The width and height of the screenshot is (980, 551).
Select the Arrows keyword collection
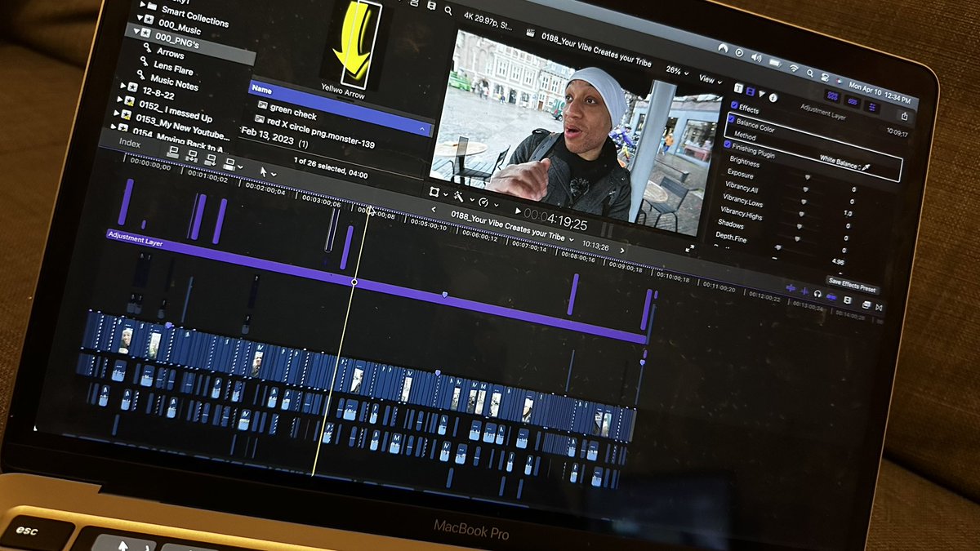click(x=169, y=53)
